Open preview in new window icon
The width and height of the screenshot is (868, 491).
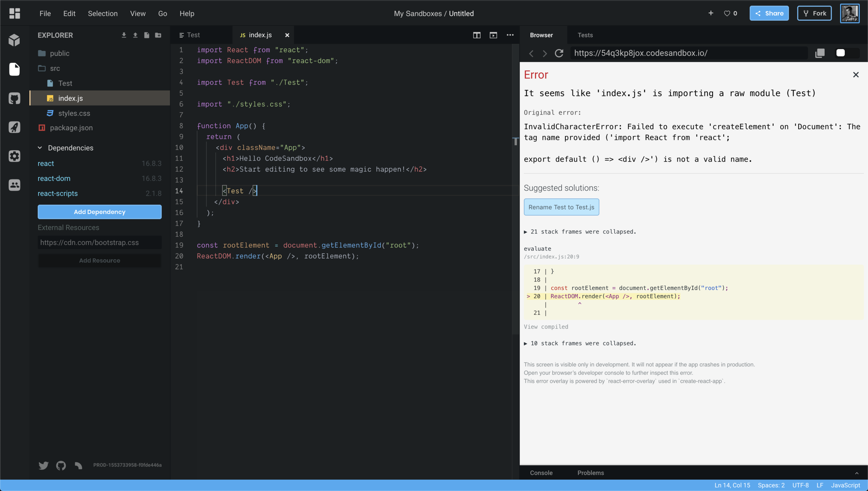pyautogui.click(x=820, y=53)
